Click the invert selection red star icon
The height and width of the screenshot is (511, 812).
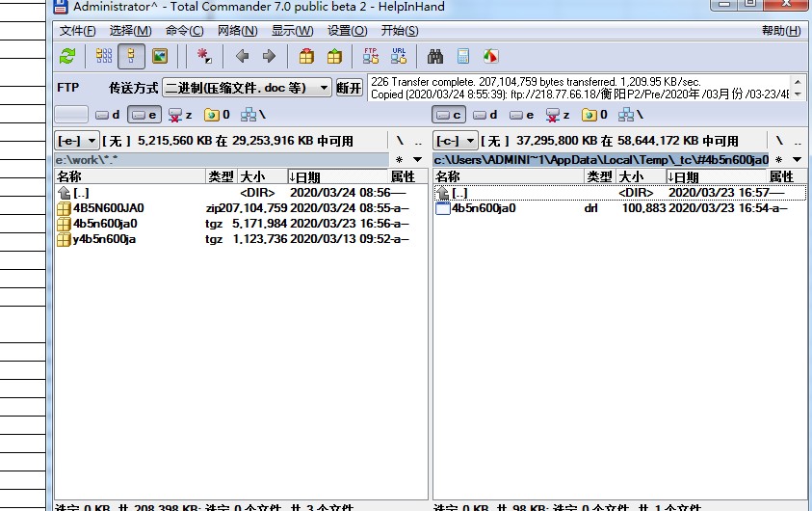(203, 56)
